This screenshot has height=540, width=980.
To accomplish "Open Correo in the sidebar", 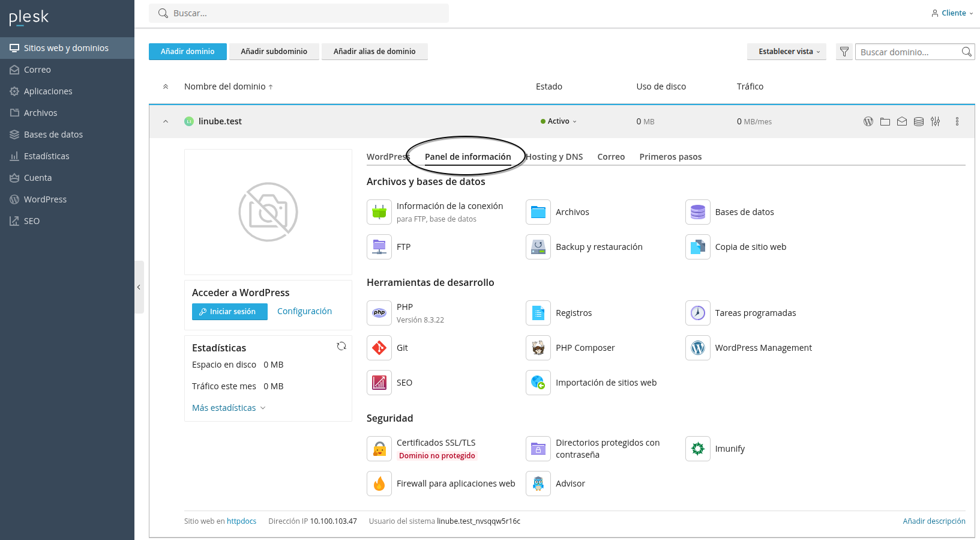I will pos(67,70).
